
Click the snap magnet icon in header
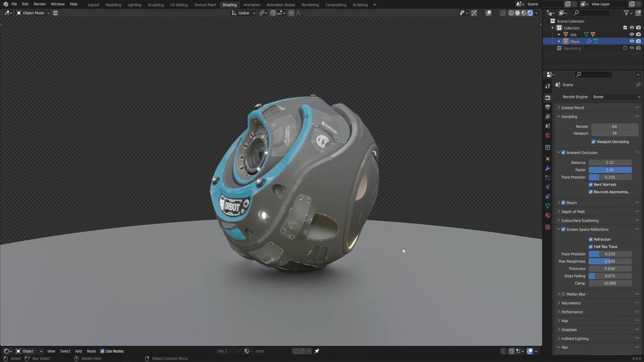pos(273,13)
